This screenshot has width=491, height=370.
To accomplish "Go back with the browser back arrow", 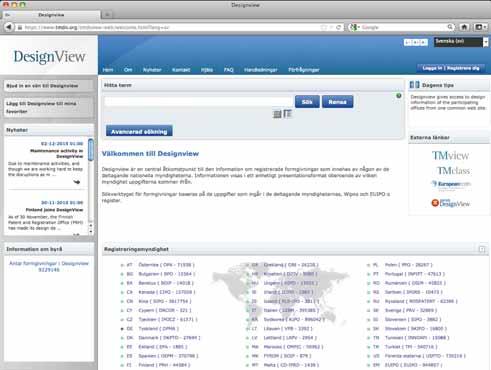I will pyautogui.click(x=9, y=27).
